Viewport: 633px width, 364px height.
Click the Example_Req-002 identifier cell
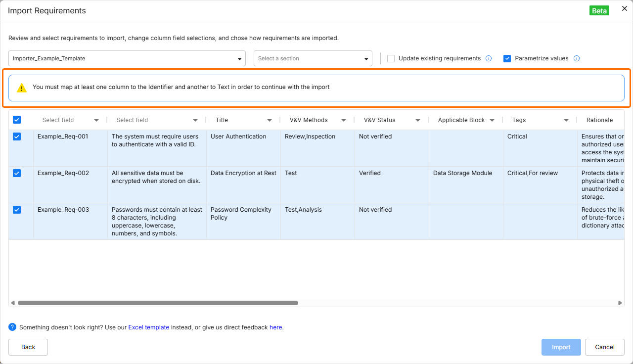pyautogui.click(x=70, y=185)
